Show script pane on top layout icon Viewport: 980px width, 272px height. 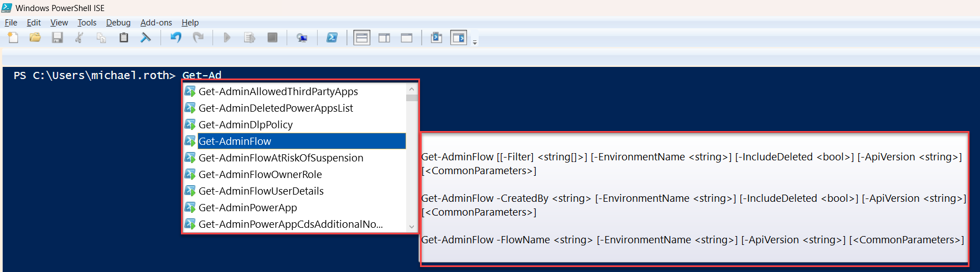click(x=362, y=38)
